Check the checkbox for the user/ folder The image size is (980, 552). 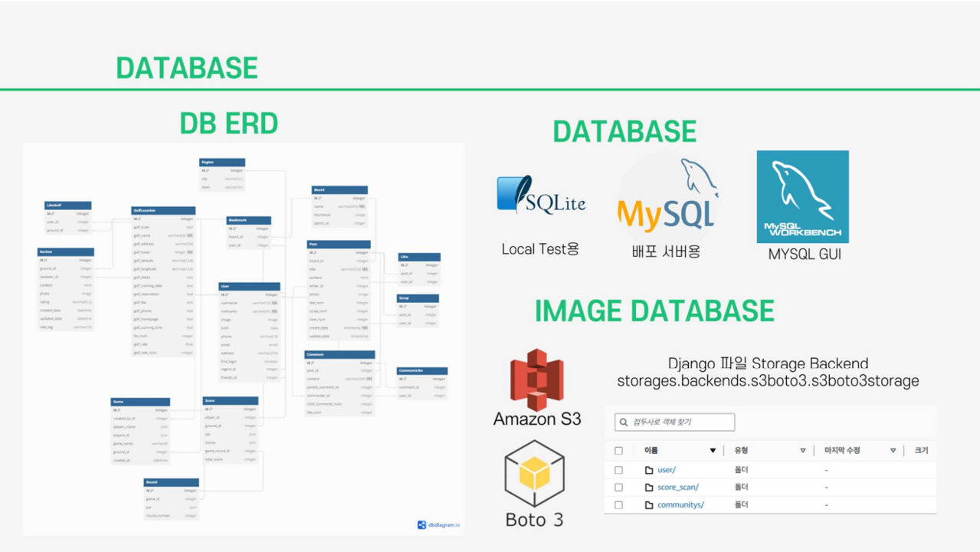(x=618, y=469)
